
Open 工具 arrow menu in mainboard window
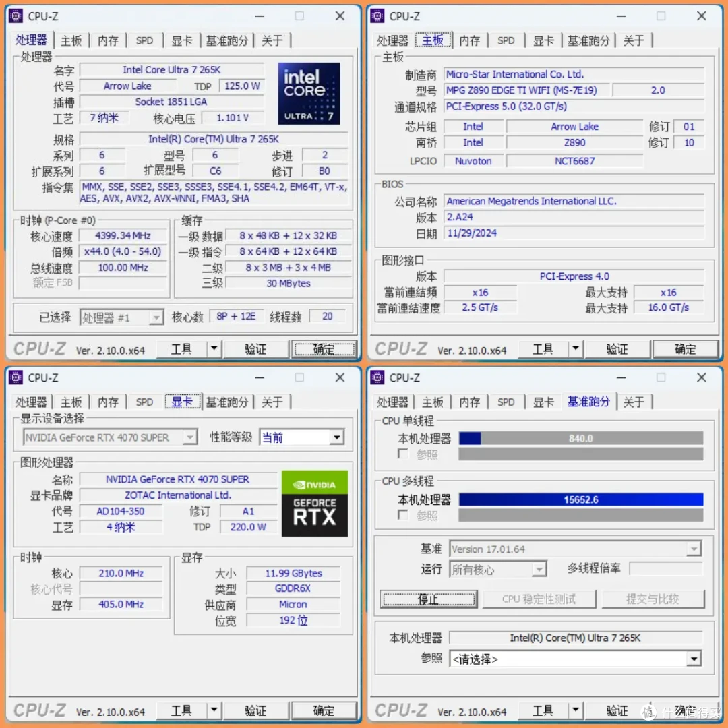click(575, 348)
